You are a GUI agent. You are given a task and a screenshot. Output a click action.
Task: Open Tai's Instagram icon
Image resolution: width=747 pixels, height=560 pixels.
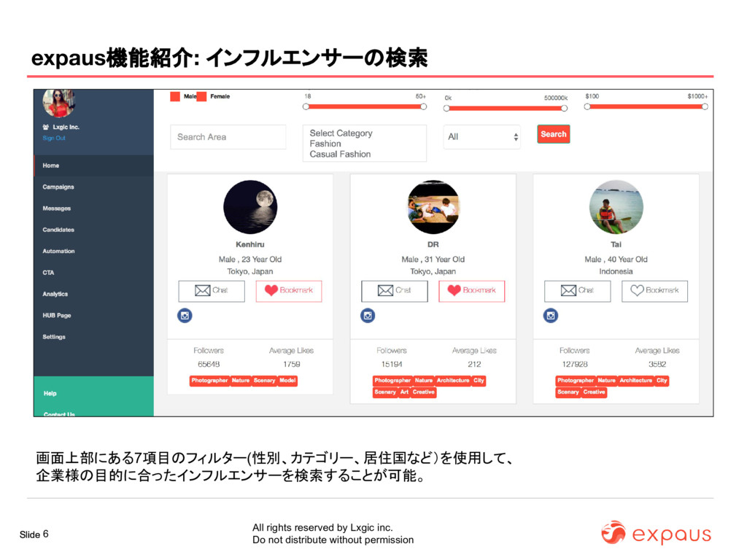[551, 315]
